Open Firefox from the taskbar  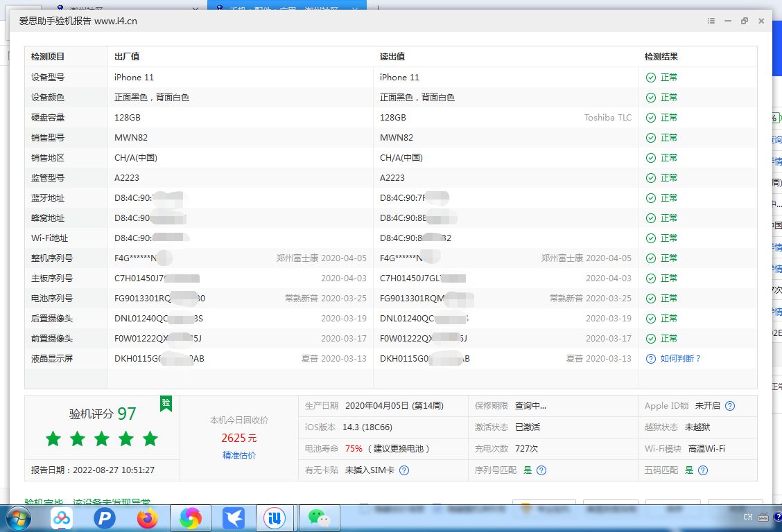coord(147,518)
